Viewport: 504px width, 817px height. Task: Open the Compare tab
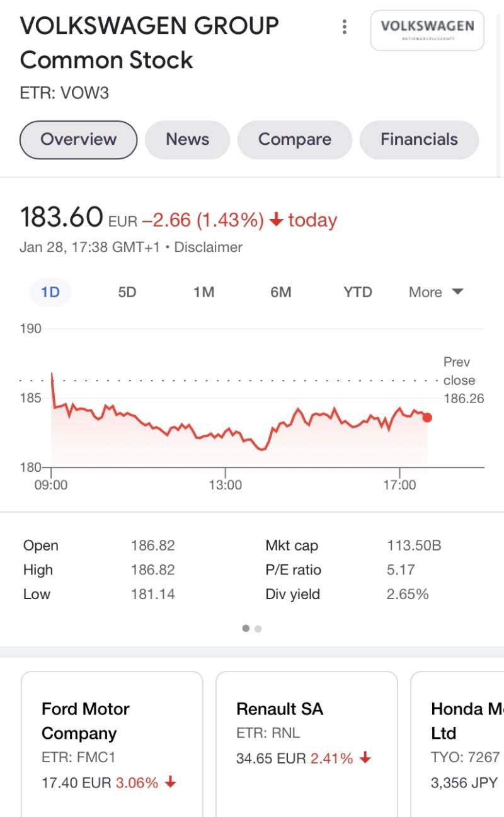click(x=294, y=139)
